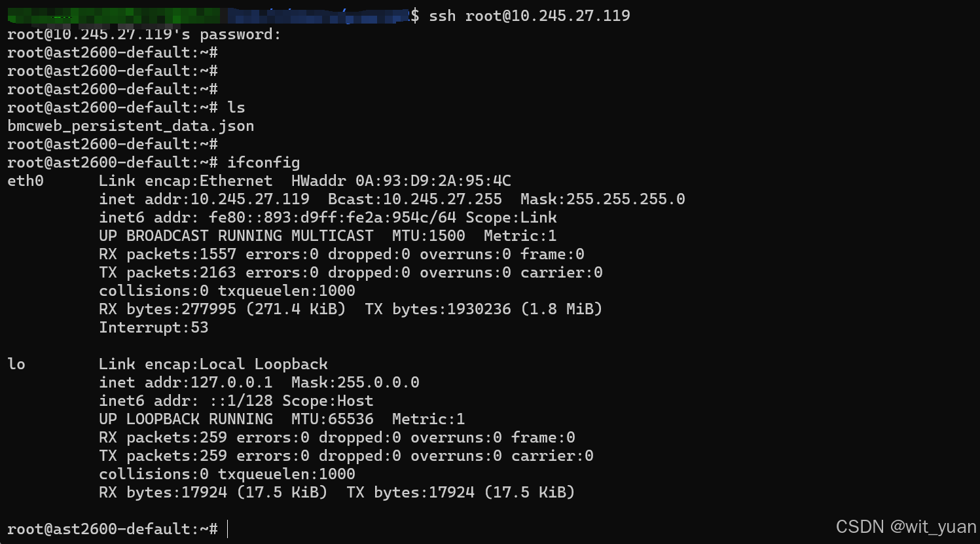Screen dimensions: 980x544
Task: Click the ssh root@10.245.27.119 command text
Action: click(529, 16)
